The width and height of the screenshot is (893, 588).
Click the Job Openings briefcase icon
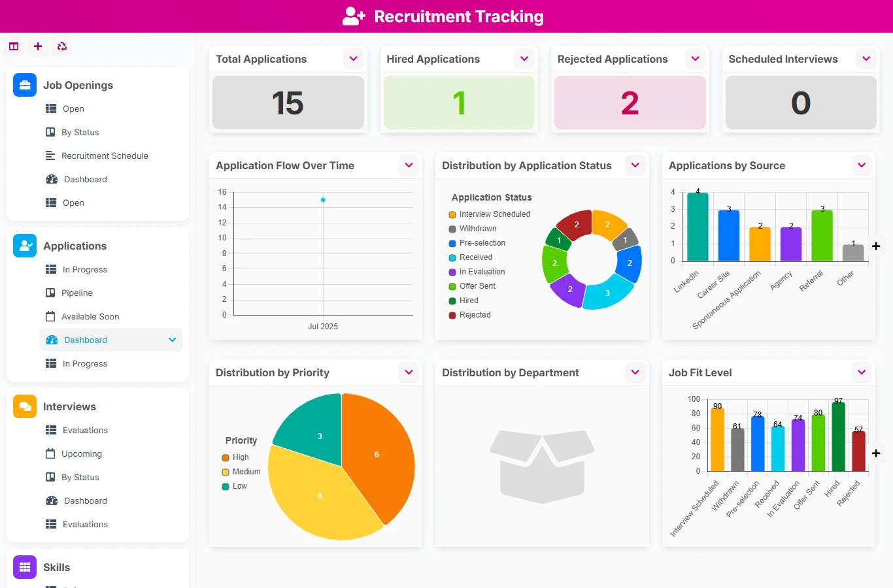25,85
